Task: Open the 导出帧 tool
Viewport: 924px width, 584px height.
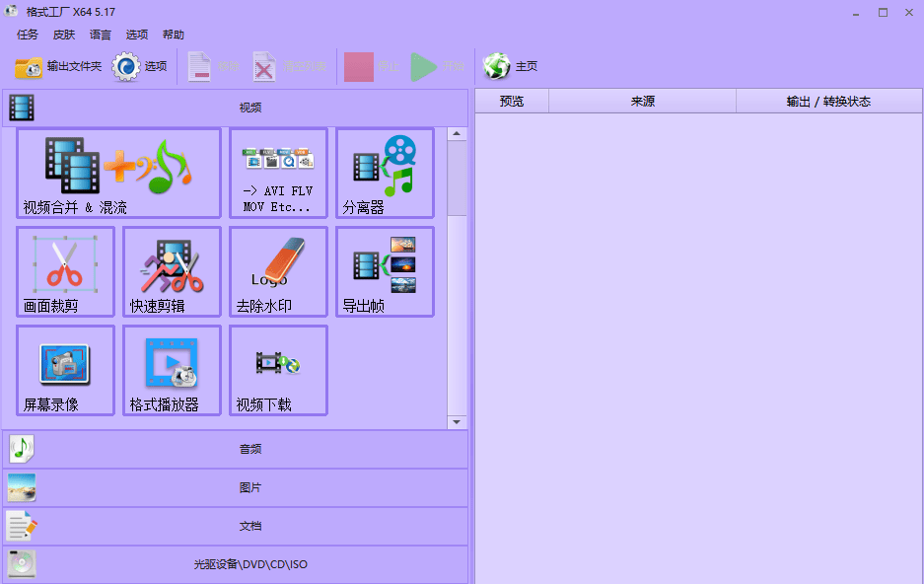Action: pos(385,271)
